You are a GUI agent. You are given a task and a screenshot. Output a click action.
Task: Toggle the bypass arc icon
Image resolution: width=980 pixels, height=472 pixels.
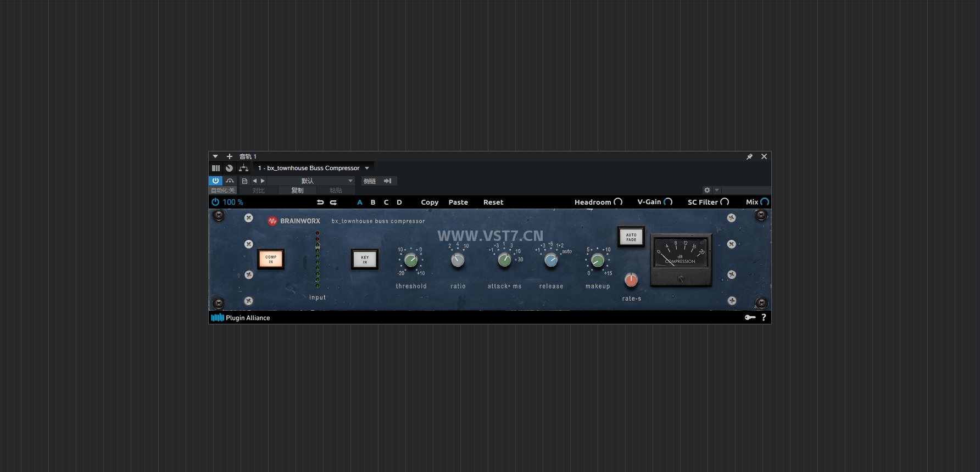coord(230,181)
